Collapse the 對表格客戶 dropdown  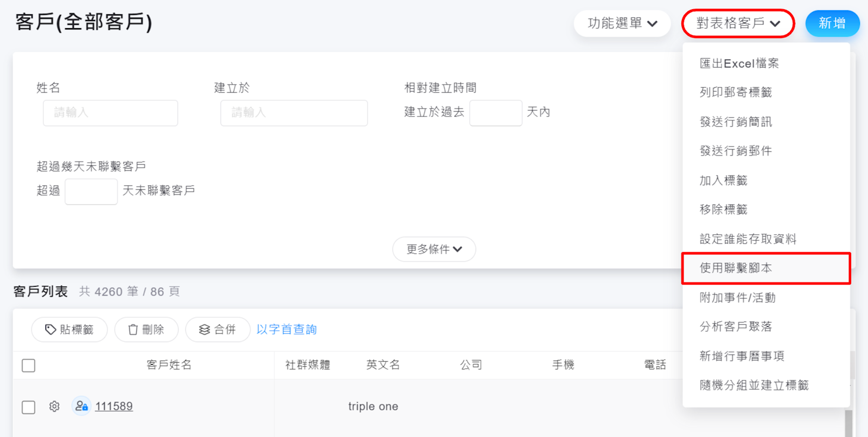738,23
